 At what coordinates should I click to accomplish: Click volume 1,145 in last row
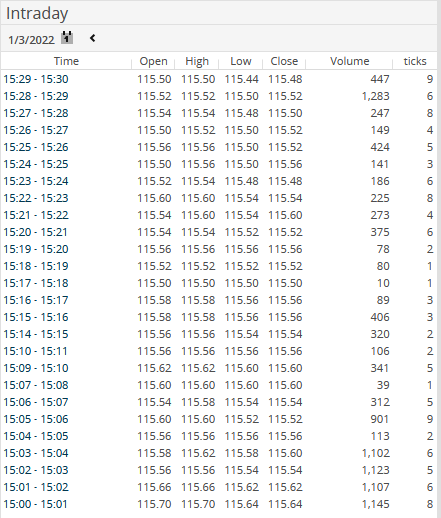coord(375,504)
